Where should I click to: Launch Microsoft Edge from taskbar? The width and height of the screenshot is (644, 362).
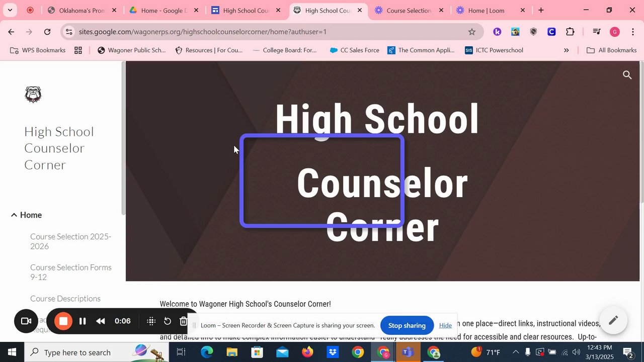coord(207,352)
